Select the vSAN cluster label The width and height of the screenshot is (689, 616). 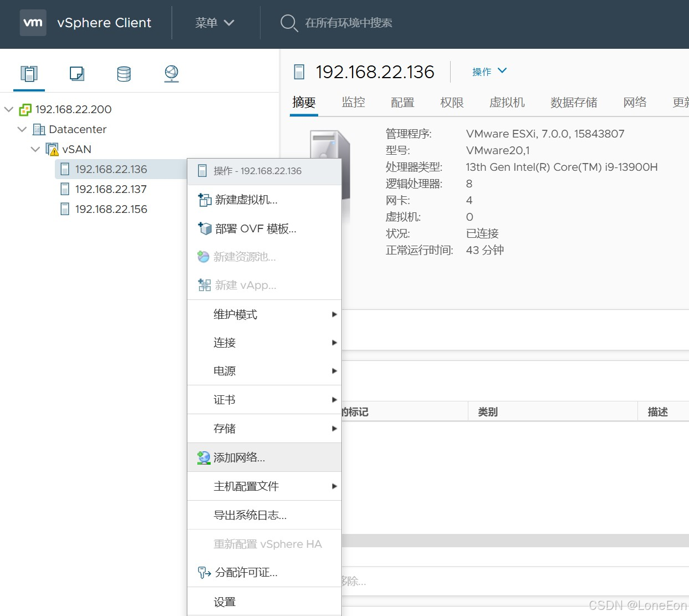pyautogui.click(x=76, y=149)
